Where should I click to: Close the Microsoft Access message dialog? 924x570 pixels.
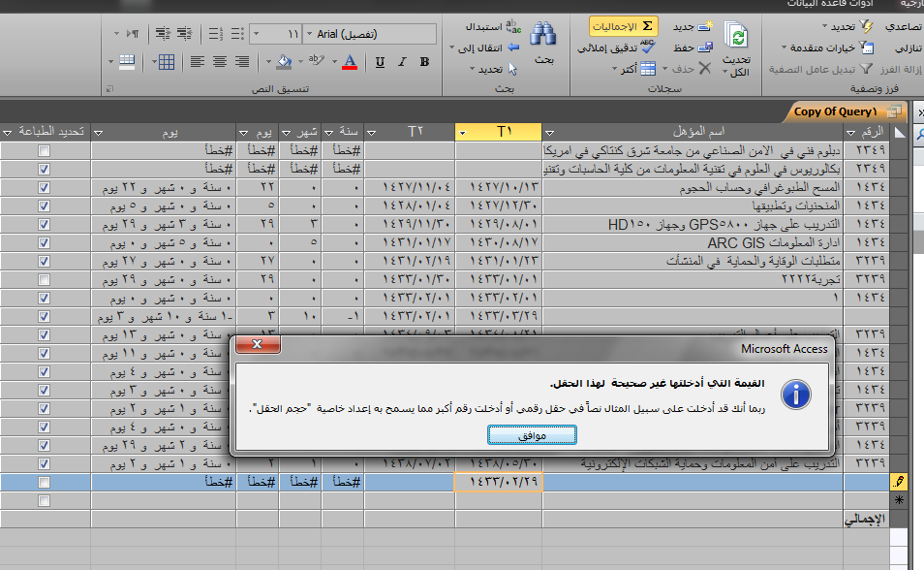click(258, 344)
